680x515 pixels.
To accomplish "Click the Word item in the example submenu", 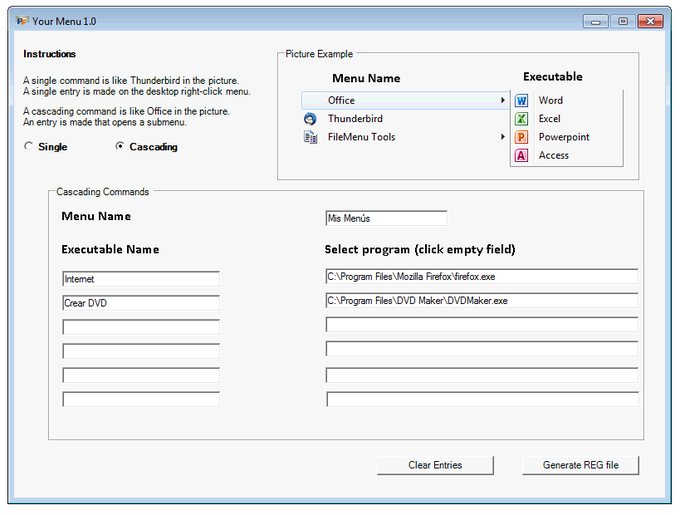I will click(550, 101).
